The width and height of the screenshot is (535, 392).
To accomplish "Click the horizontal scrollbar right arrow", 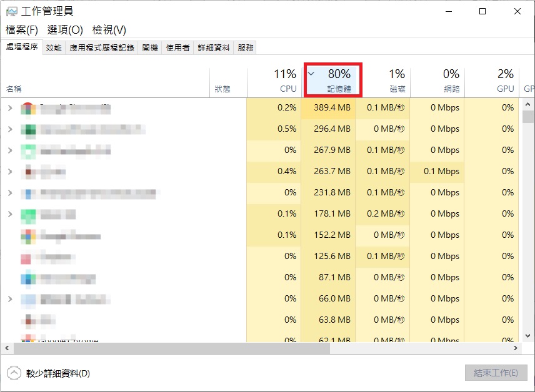I will [515, 348].
